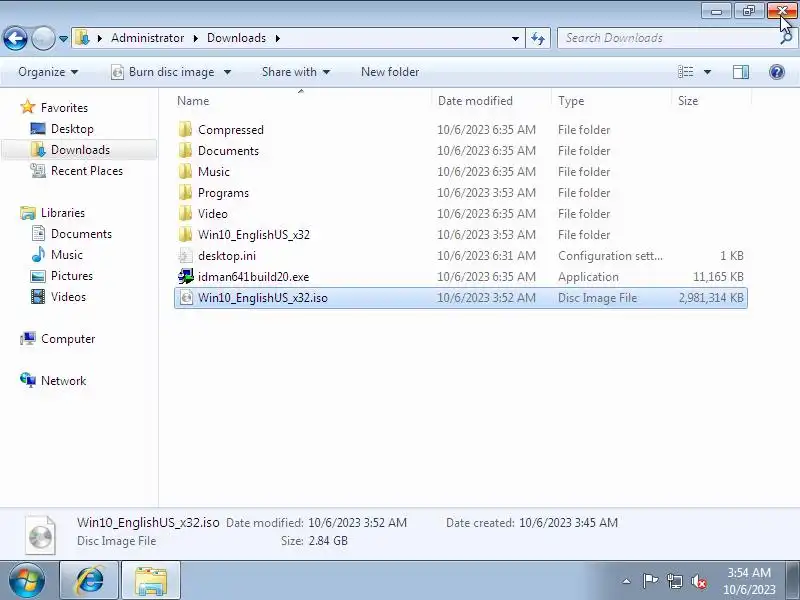Show hidden tray icons arrow
The height and width of the screenshot is (600, 800).
pos(626,581)
